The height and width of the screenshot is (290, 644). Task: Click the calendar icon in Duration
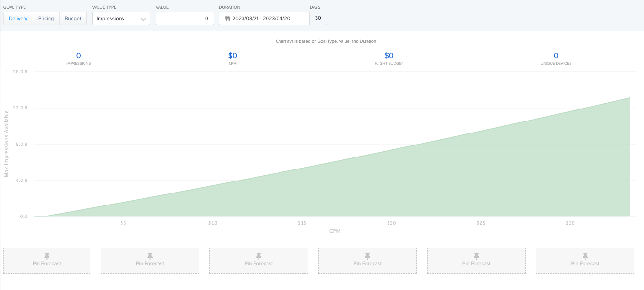227,19
